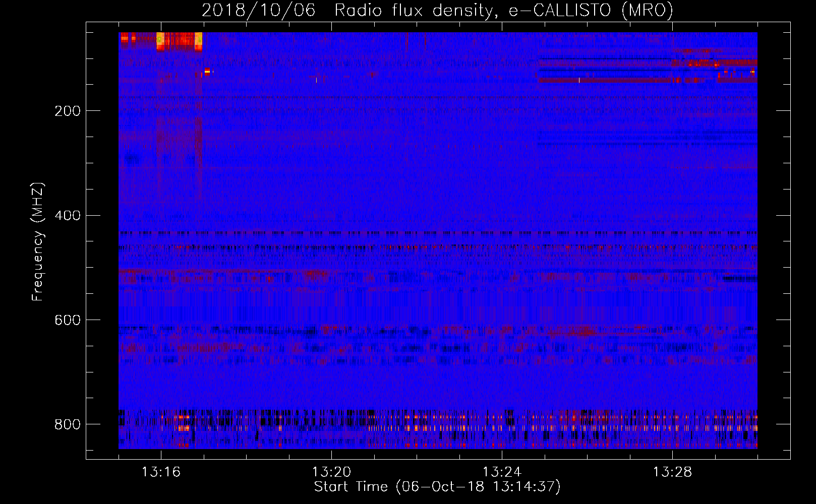Click the 13:20 time tick label
Screen dimensions: 816x504
[x=331, y=472]
